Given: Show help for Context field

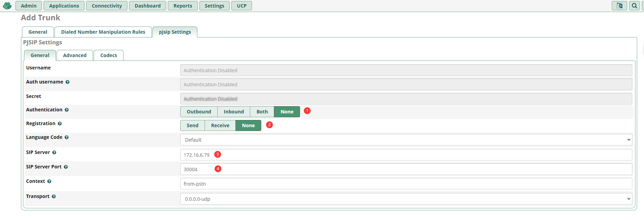Looking at the screenshot, I should (x=49, y=181).
